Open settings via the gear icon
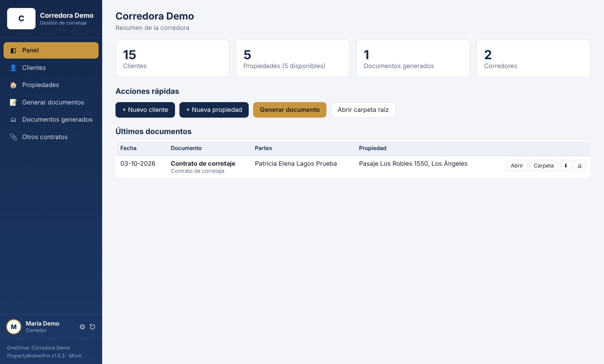 82,327
